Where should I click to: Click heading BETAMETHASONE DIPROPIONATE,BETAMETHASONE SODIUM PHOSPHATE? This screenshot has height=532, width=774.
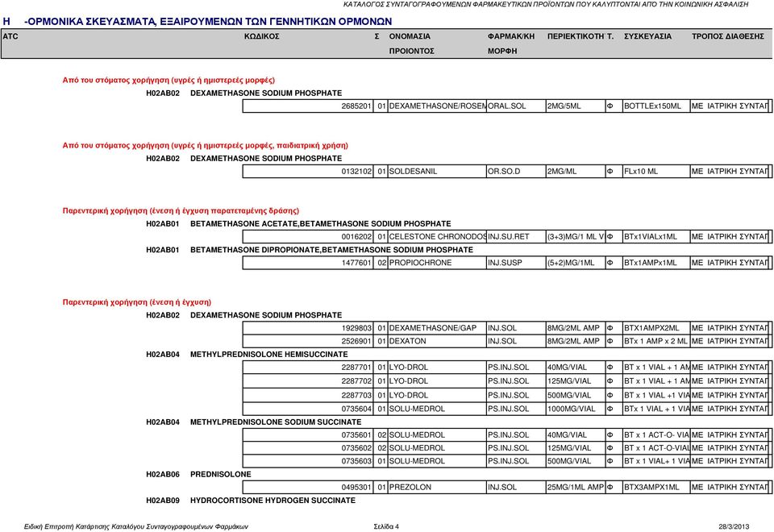[331, 250]
